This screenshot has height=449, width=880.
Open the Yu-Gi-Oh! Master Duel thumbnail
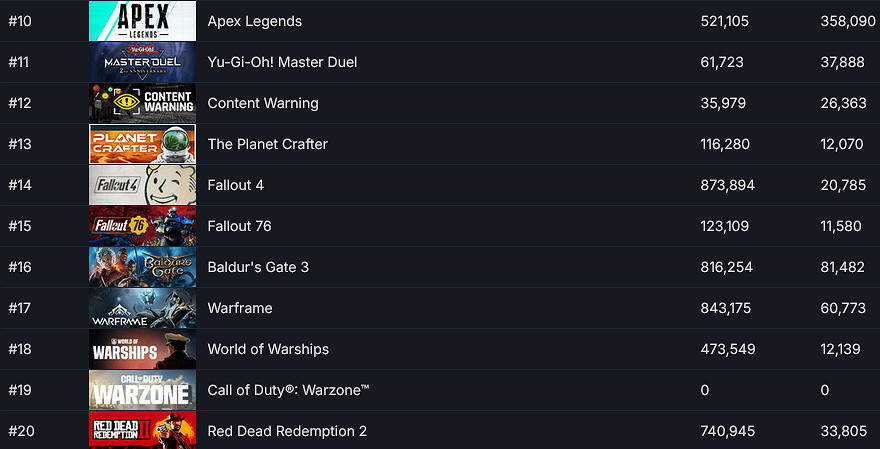(142, 62)
